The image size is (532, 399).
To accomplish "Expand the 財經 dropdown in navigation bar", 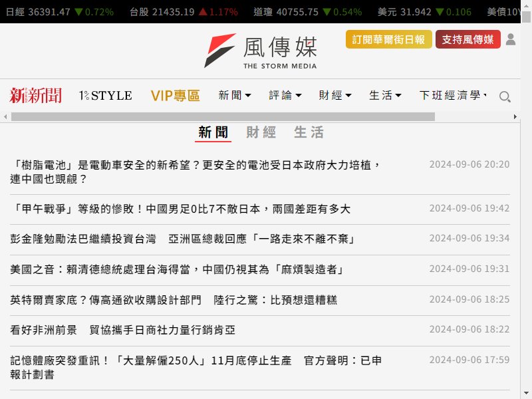I will 335,95.
